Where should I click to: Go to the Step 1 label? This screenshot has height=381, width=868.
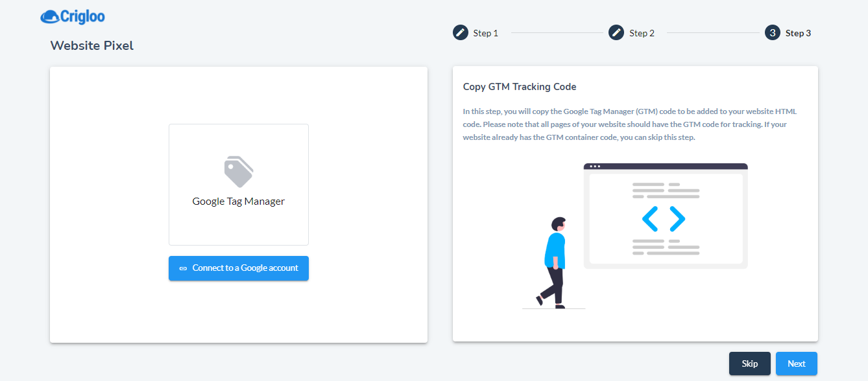[486, 33]
